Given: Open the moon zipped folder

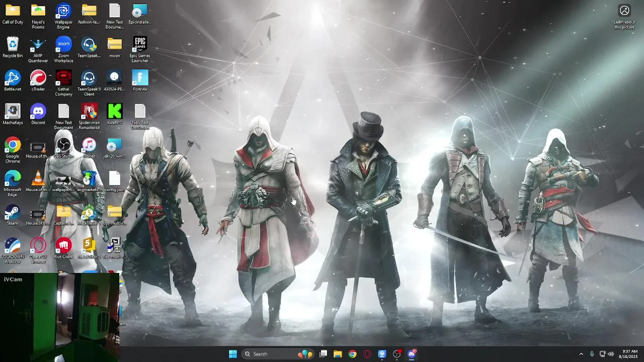Looking at the screenshot, I should pyautogui.click(x=115, y=48).
